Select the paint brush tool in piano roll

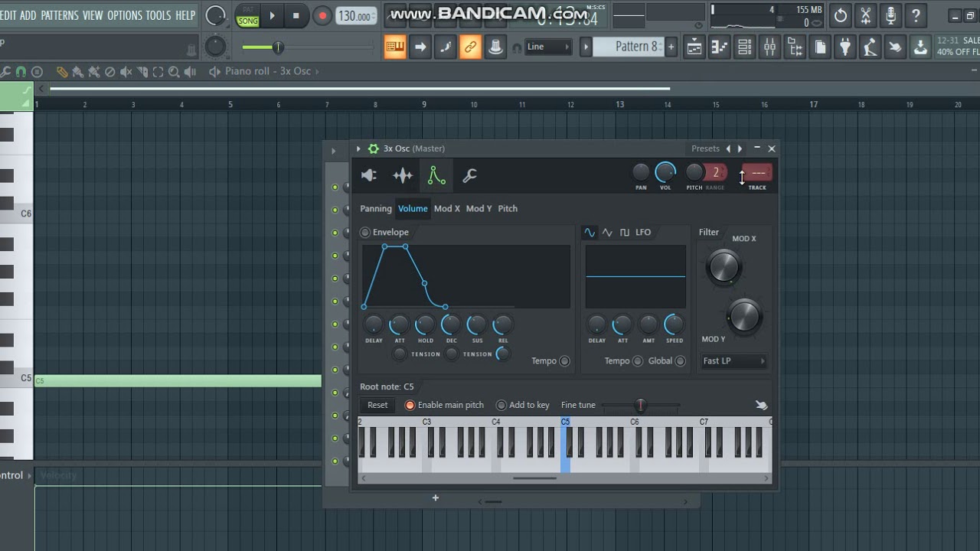click(x=78, y=71)
